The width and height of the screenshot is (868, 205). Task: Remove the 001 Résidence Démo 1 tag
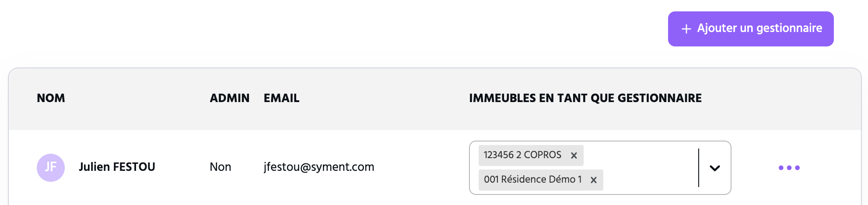[x=594, y=180]
